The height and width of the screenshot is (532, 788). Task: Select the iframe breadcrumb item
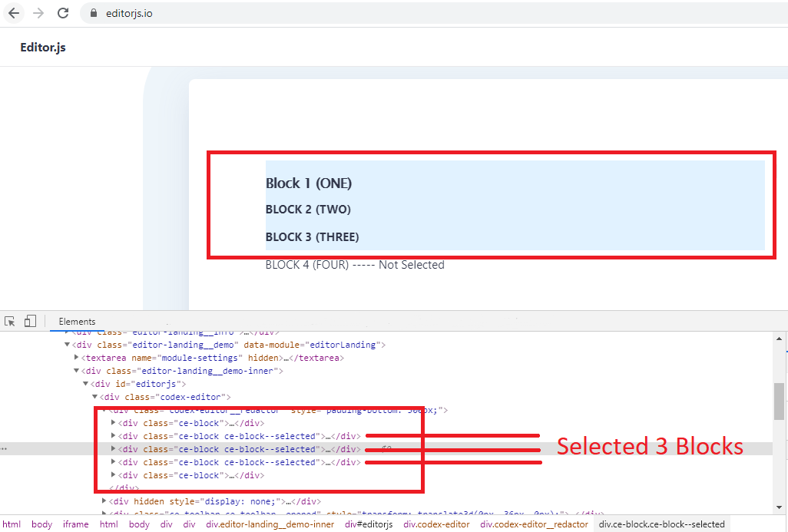(75, 524)
